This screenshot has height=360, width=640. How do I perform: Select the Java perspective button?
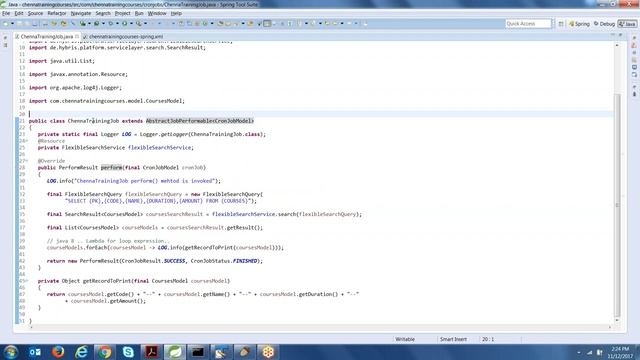coord(627,24)
